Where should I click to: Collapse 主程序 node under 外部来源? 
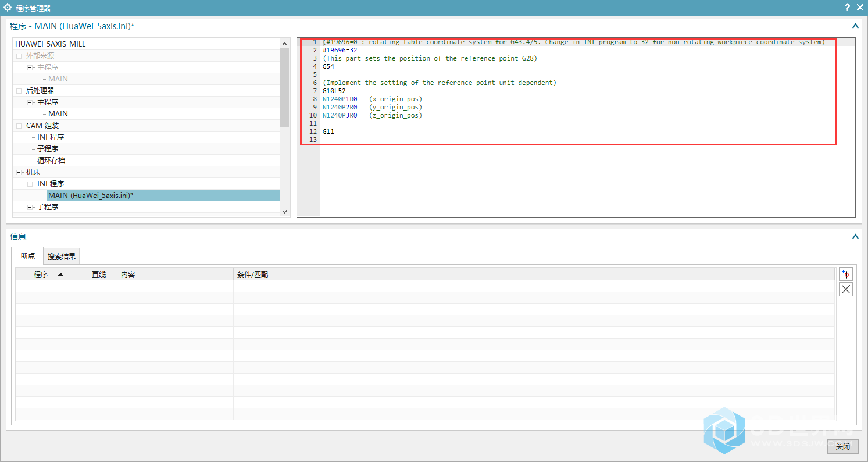pyautogui.click(x=30, y=67)
